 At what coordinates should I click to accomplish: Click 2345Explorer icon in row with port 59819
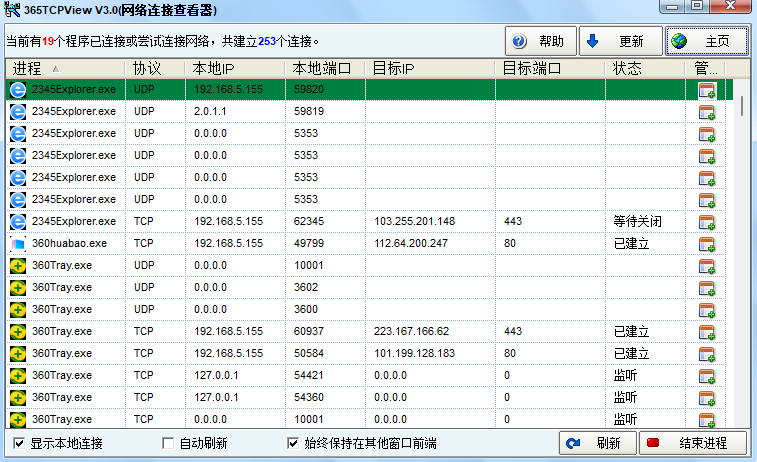coord(18,112)
